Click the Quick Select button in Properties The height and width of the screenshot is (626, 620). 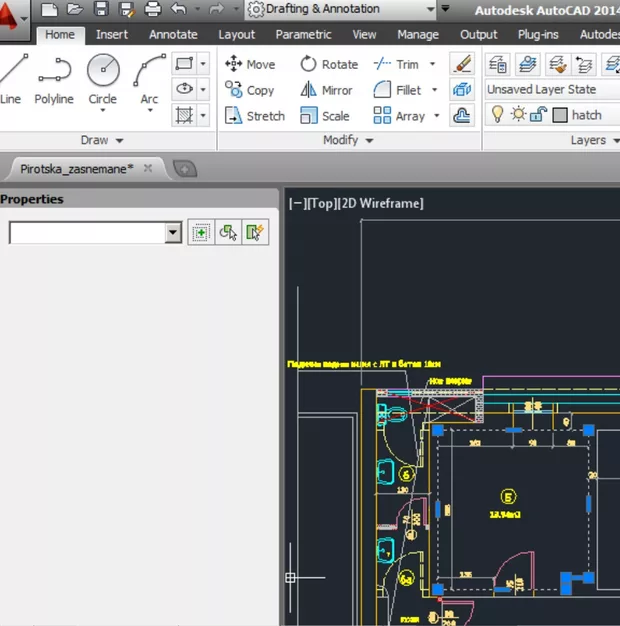coord(255,233)
